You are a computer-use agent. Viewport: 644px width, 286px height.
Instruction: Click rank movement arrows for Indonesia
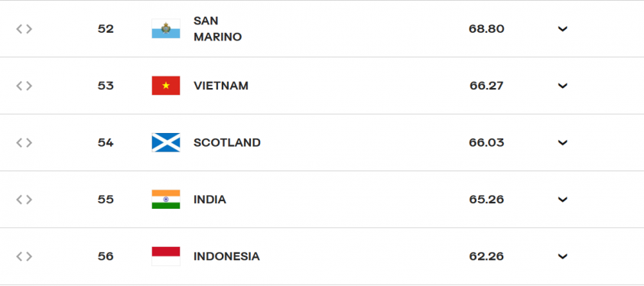pyautogui.click(x=24, y=256)
